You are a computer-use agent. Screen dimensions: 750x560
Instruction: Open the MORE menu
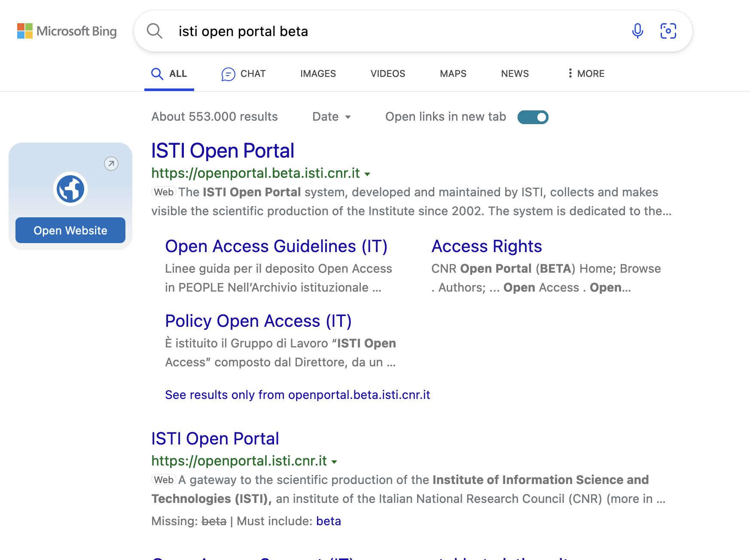click(x=586, y=74)
